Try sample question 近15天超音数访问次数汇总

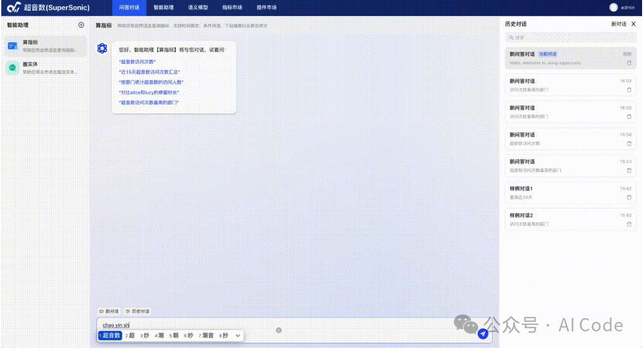point(149,72)
